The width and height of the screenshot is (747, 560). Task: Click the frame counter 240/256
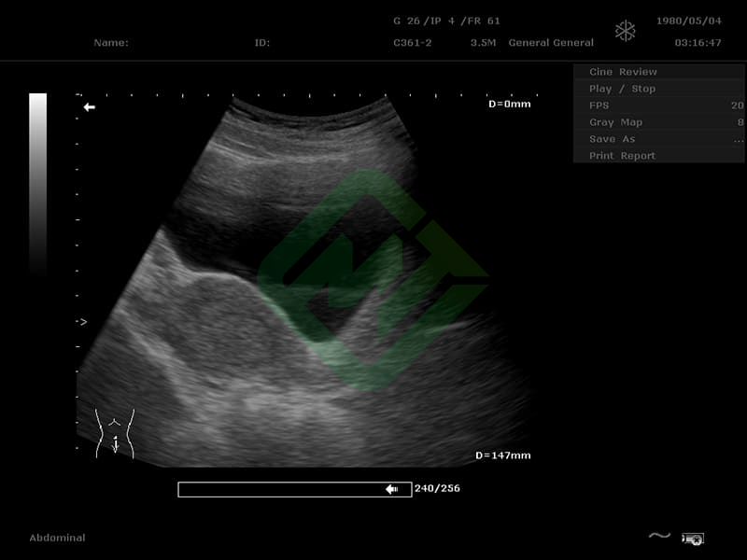pos(437,488)
